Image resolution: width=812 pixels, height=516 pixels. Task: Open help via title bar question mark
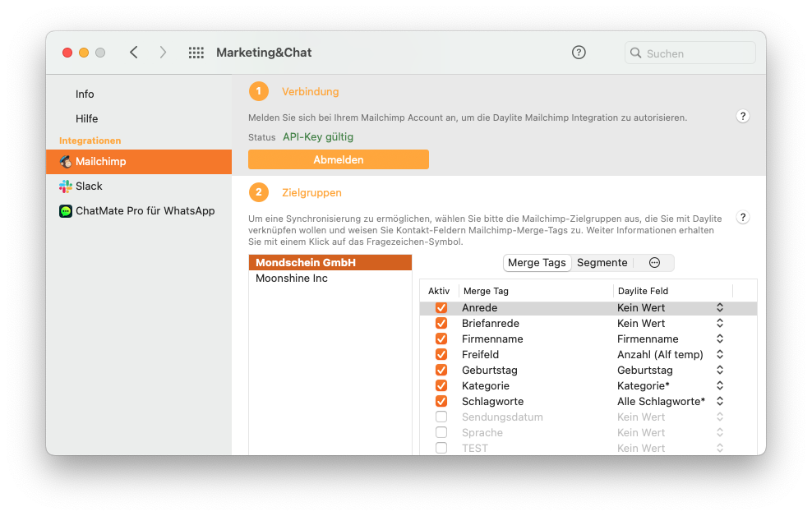pos(579,53)
